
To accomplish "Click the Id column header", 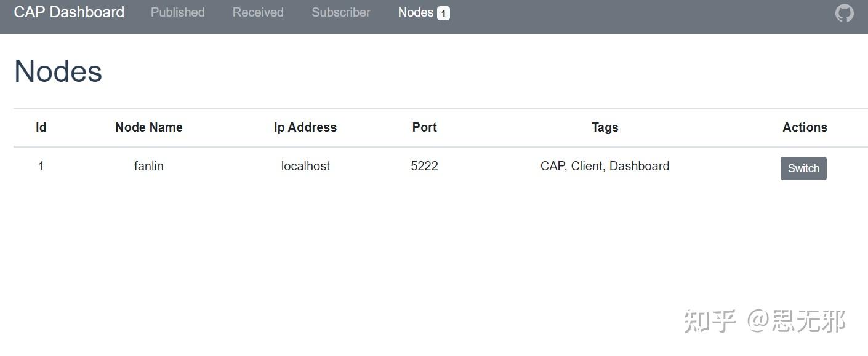I will coord(41,127).
